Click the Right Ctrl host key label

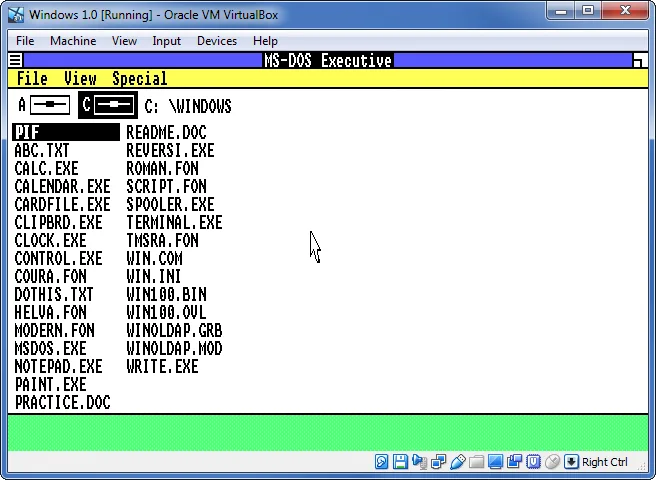605,462
